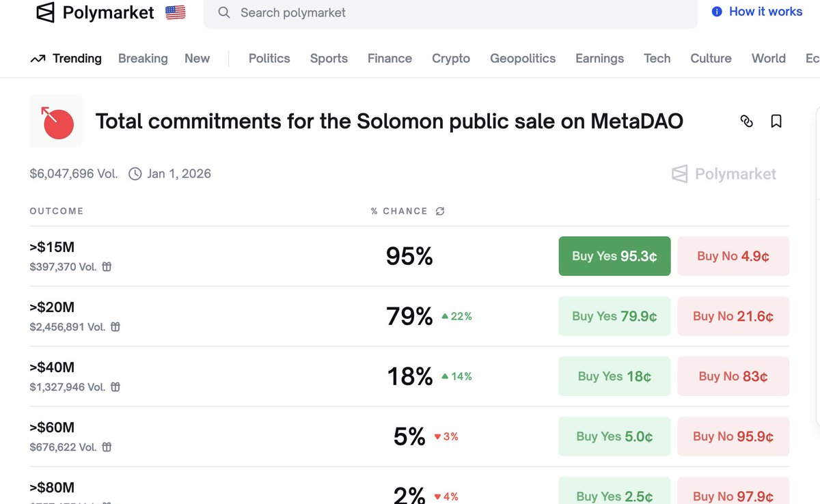Click the US flag region icon

[176, 12]
